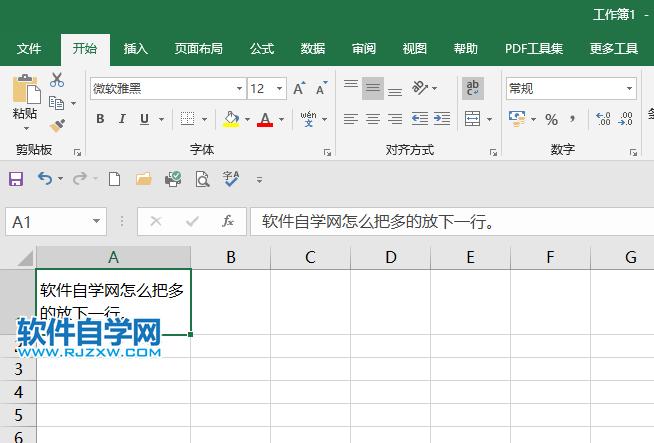Click the Redo arrow icon

[x=80, y=179]
